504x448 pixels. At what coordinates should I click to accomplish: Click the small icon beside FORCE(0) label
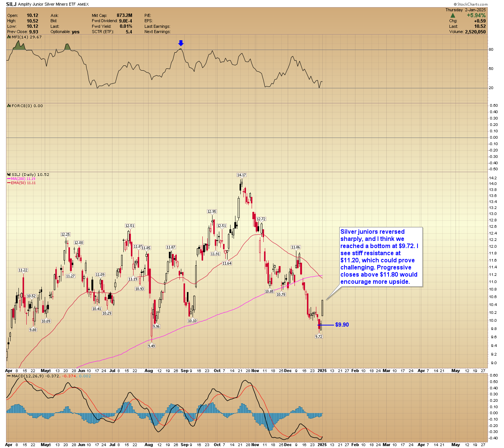tap(9, 106)
